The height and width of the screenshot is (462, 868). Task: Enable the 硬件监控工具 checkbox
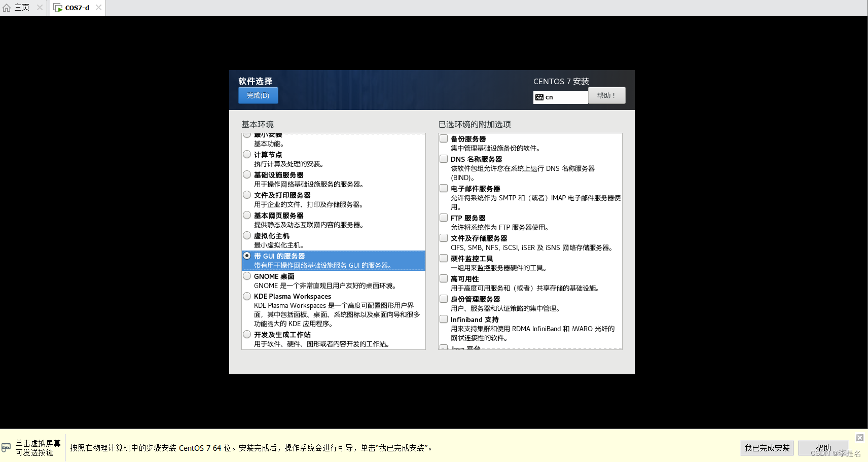[444, 258]
